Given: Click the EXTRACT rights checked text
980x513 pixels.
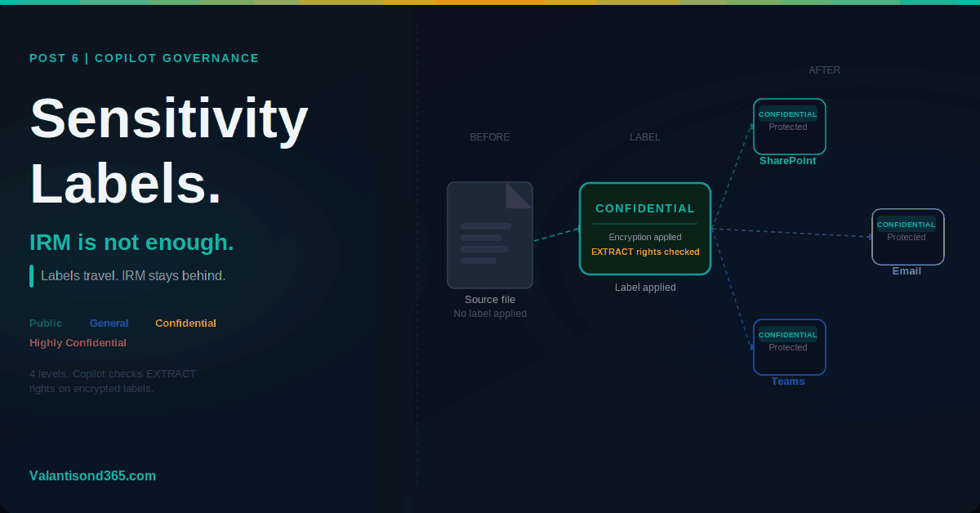Looking at the screenshot, I should (644, 252).
